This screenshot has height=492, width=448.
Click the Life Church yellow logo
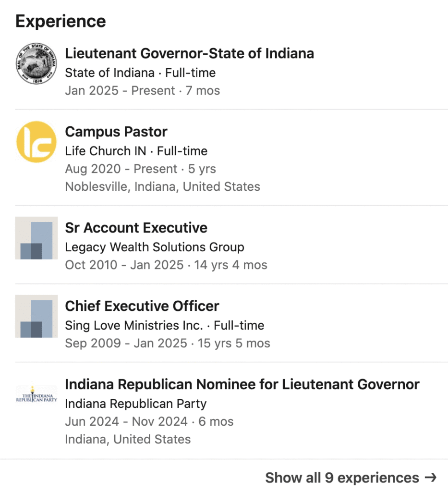click(36, 142)
